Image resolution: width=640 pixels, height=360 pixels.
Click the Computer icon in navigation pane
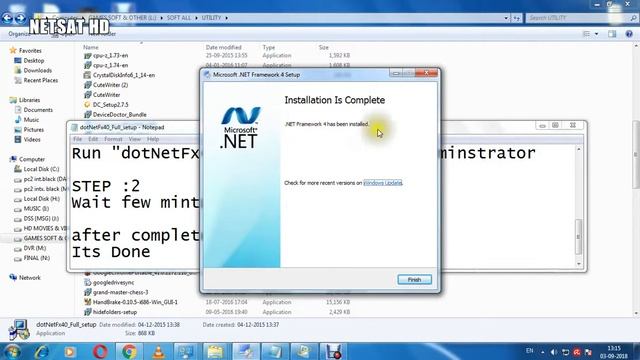click(13, 159)
